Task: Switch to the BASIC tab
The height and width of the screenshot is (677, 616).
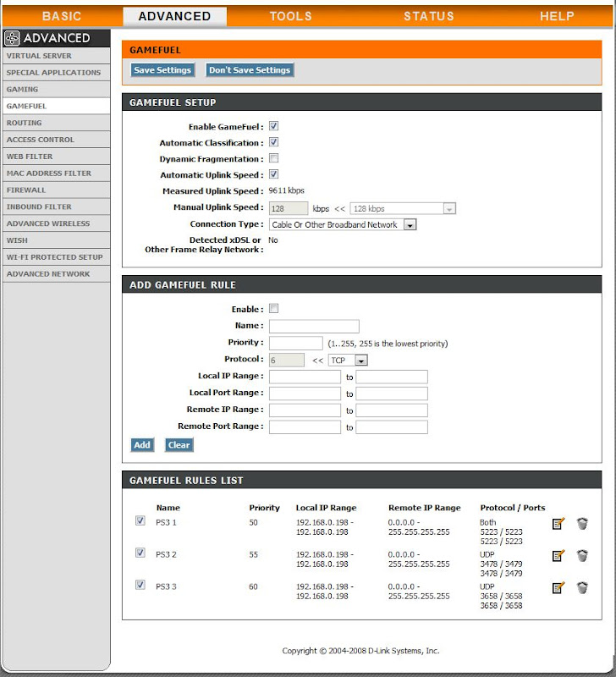Action: 62,16
